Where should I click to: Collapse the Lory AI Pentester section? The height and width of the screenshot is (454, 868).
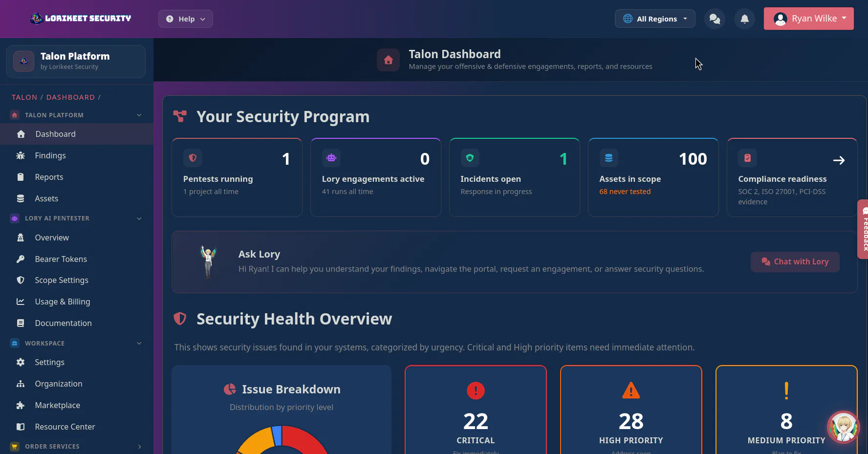[139, 218]
